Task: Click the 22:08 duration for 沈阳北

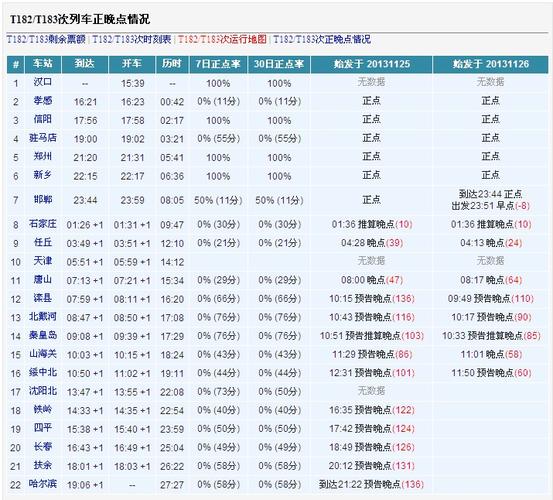Action: 172,392
